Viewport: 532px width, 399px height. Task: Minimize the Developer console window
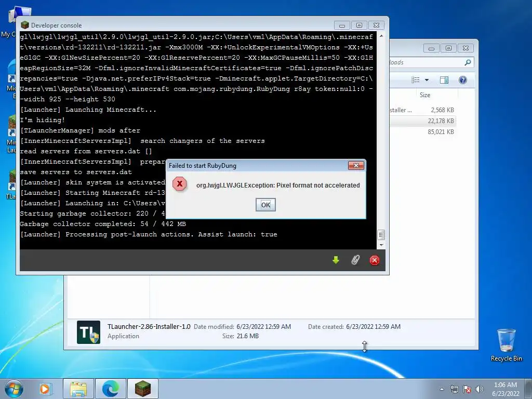pos(342,25)
